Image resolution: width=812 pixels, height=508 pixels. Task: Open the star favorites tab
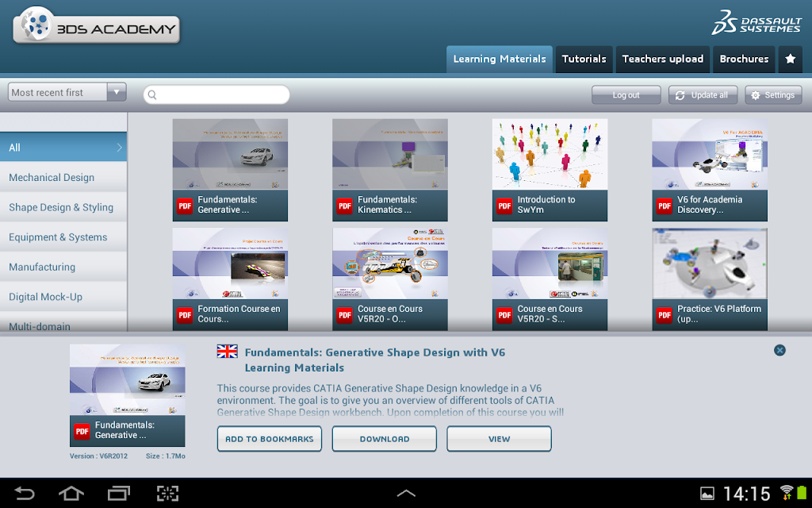point(791,59)
